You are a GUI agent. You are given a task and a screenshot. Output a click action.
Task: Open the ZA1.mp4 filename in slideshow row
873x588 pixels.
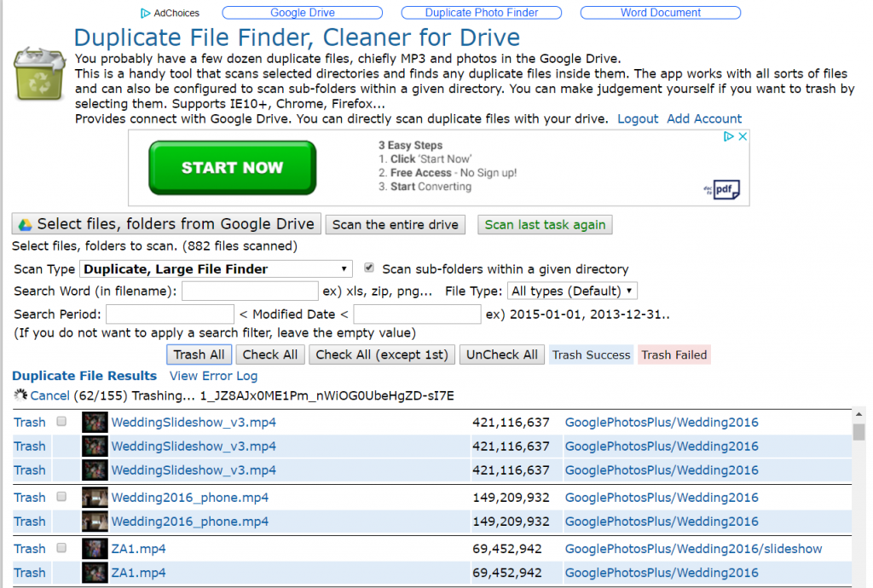(139, 549)
